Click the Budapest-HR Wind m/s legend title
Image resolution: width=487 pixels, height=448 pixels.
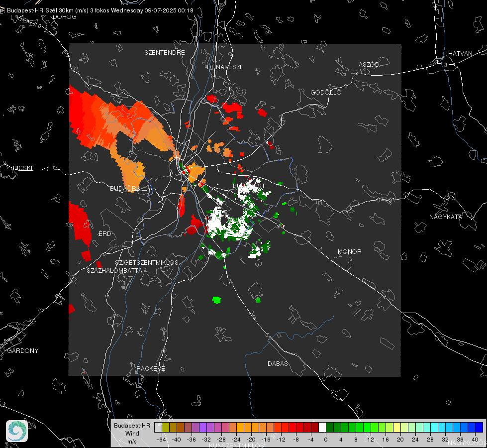[x=132, y=433]
